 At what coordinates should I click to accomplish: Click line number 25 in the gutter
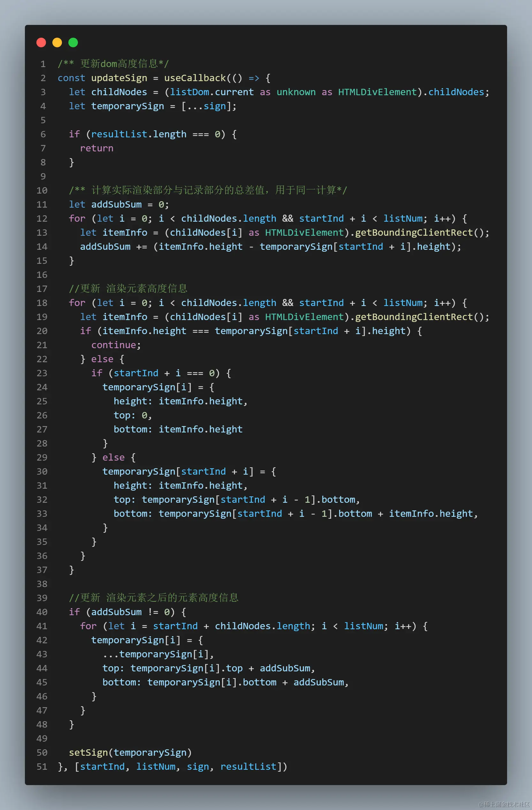click(x=42, y=401)
